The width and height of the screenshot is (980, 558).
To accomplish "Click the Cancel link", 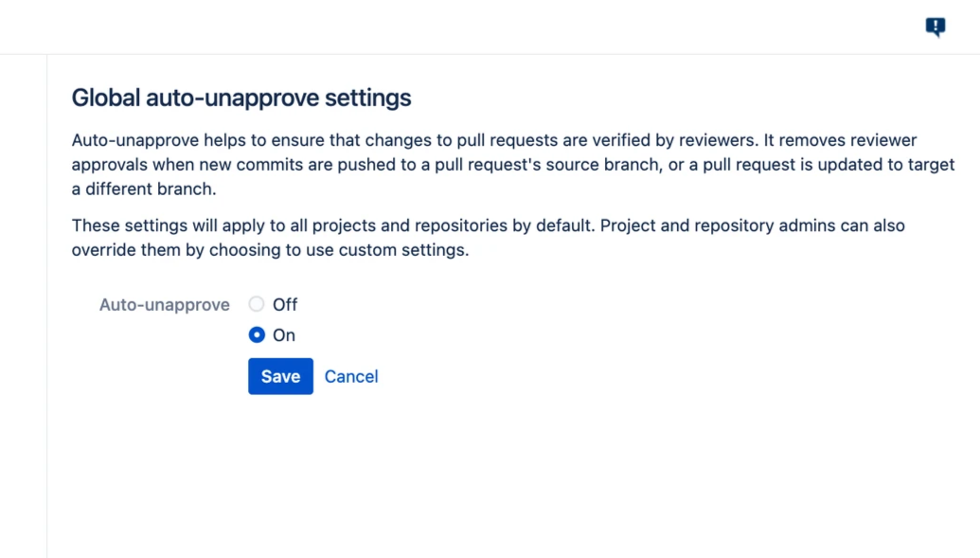I will [351, 376].
